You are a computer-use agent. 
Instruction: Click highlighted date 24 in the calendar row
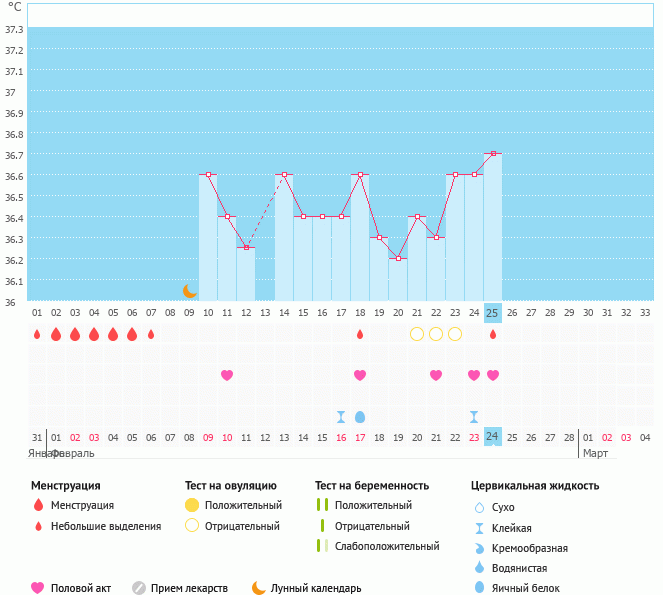point(492,437)
